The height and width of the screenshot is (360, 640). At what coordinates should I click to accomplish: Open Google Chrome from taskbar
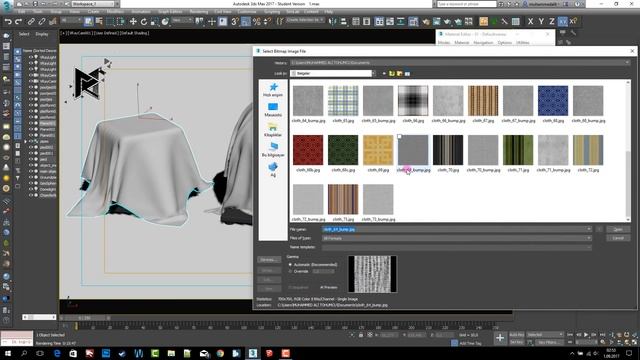coord(220,353)
